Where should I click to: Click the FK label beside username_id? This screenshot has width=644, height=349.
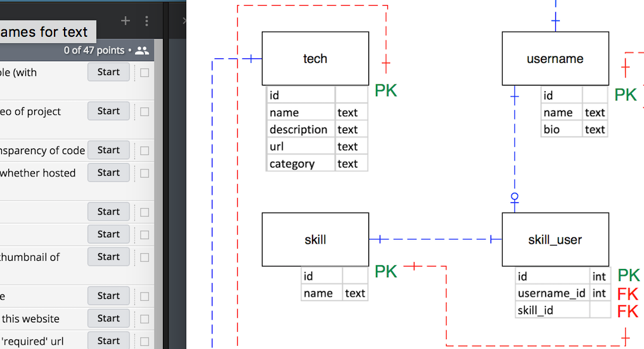[628, 294]
